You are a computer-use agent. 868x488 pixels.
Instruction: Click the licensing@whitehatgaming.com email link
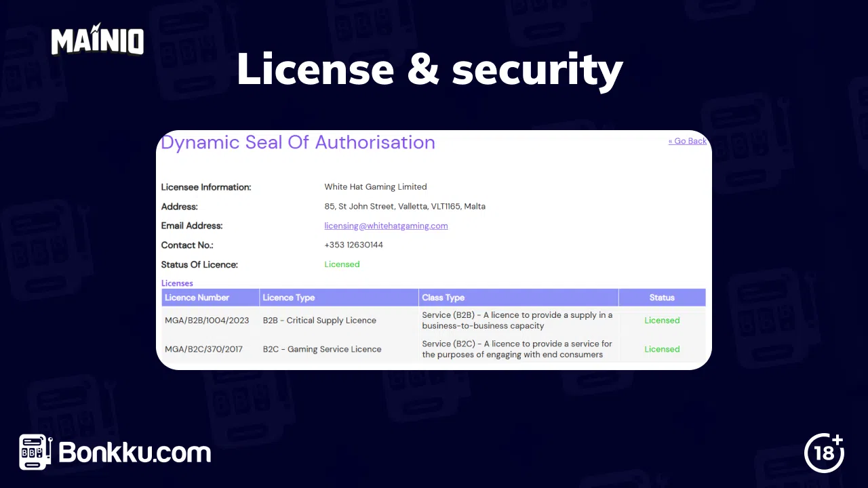(386, 226)
